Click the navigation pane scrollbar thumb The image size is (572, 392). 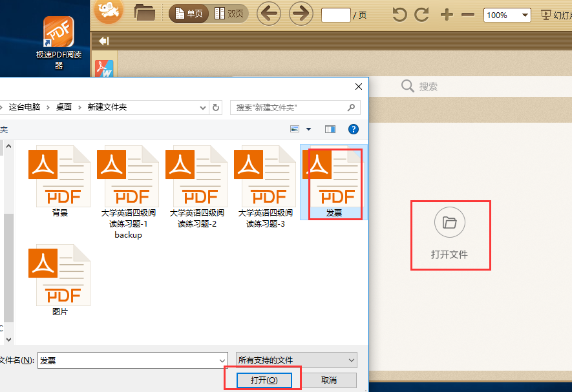tap(9, 268)
